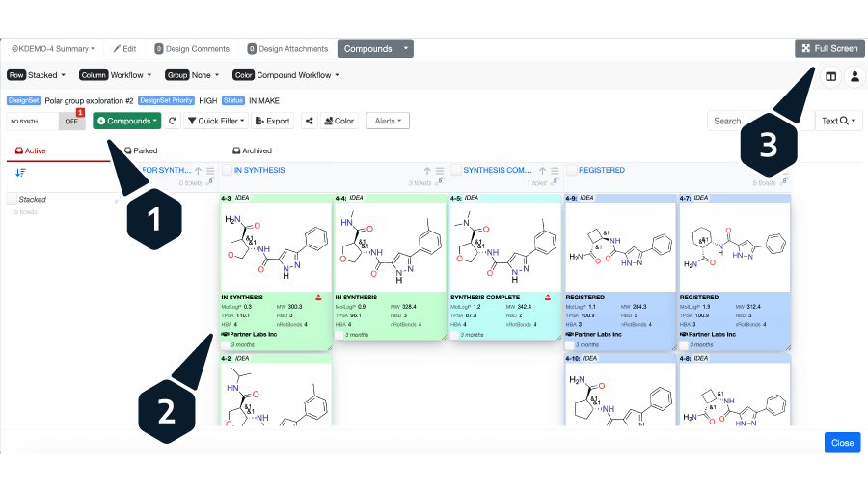Open the Alerts dropdown
The height and width of the screenshot is (492, 868).
pyautogui.click(x=388, y=121)
